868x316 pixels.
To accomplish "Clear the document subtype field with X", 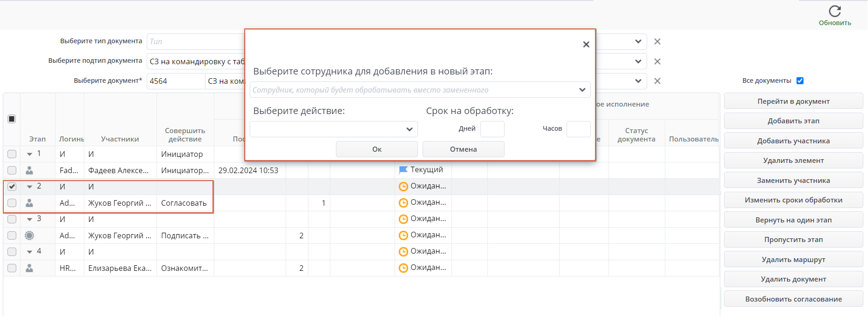I will coord(657,61).
